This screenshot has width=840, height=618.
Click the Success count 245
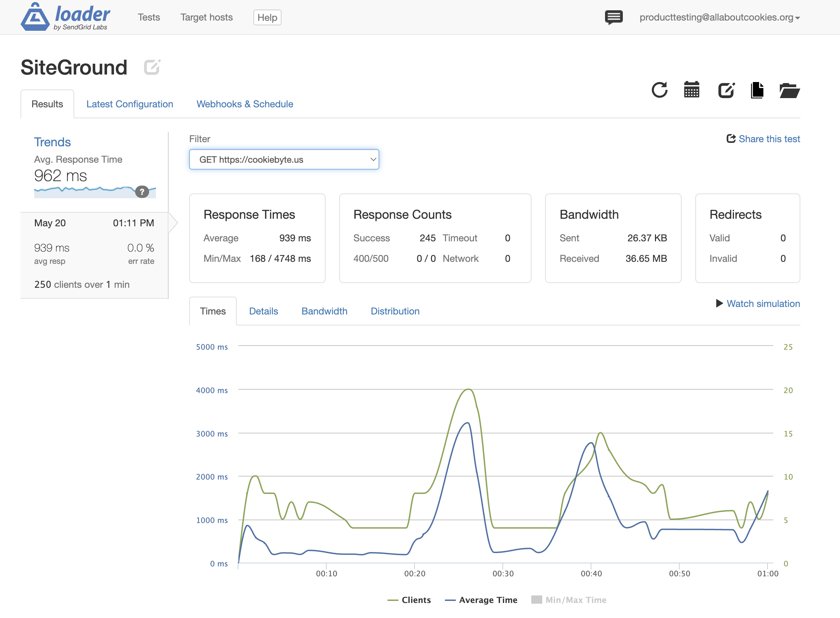pos(428,238)
